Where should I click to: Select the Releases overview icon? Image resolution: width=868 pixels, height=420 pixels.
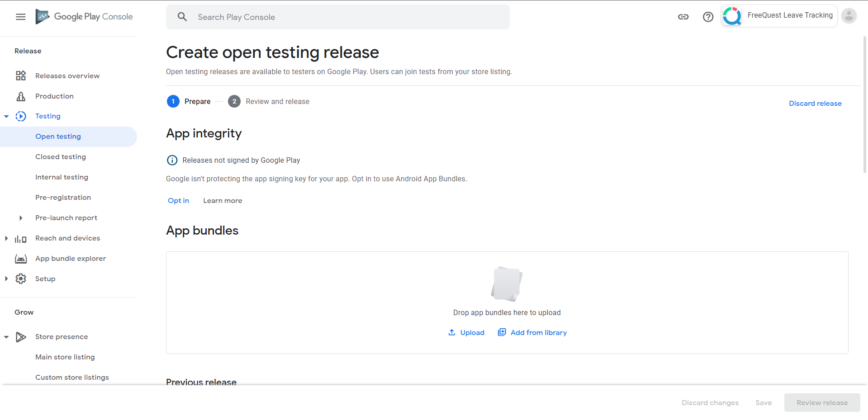tap(21, 76)
